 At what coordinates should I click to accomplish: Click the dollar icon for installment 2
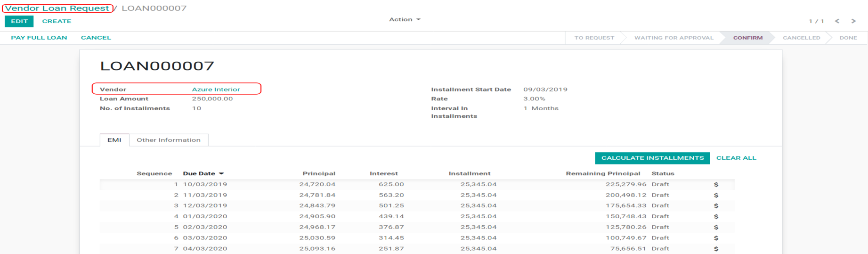(x=716, y=195)
